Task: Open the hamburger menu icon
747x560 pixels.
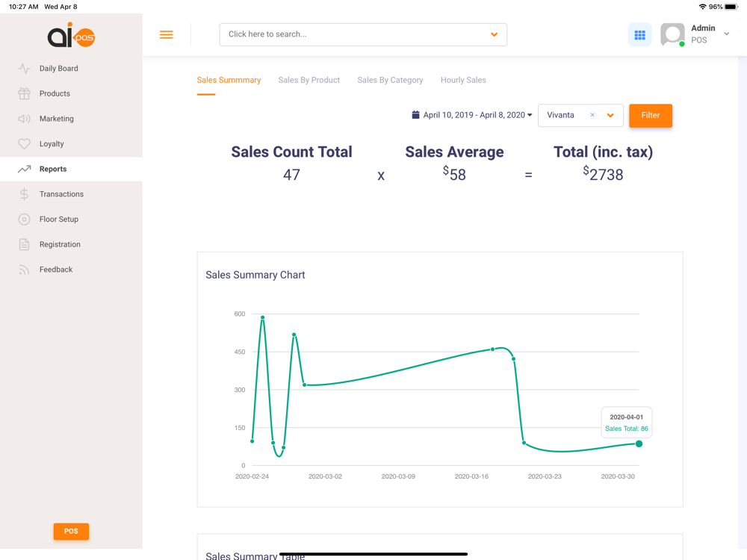Action: (x=166, y=35)
